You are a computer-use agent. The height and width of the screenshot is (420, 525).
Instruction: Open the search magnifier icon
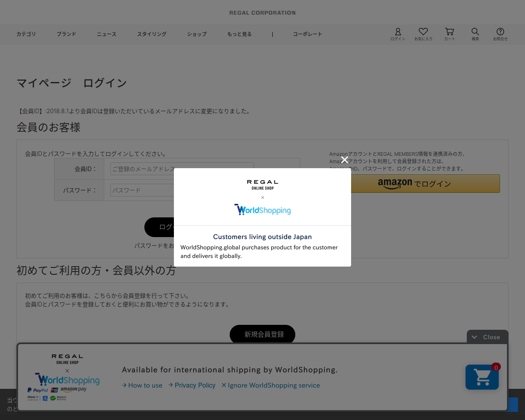pos(475,34)
